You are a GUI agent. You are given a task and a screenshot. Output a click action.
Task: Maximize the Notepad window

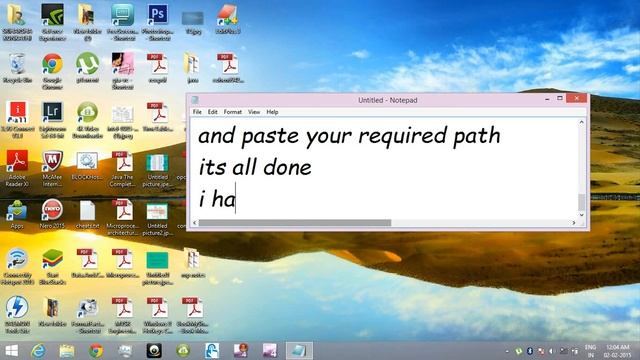(x=560, y=99)
